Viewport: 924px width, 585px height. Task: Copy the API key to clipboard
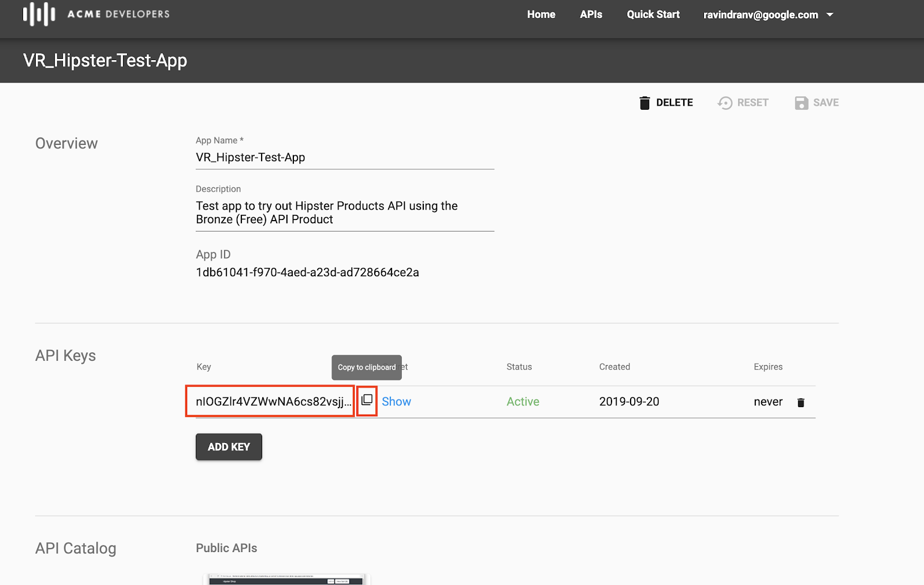tap(367, 400)
